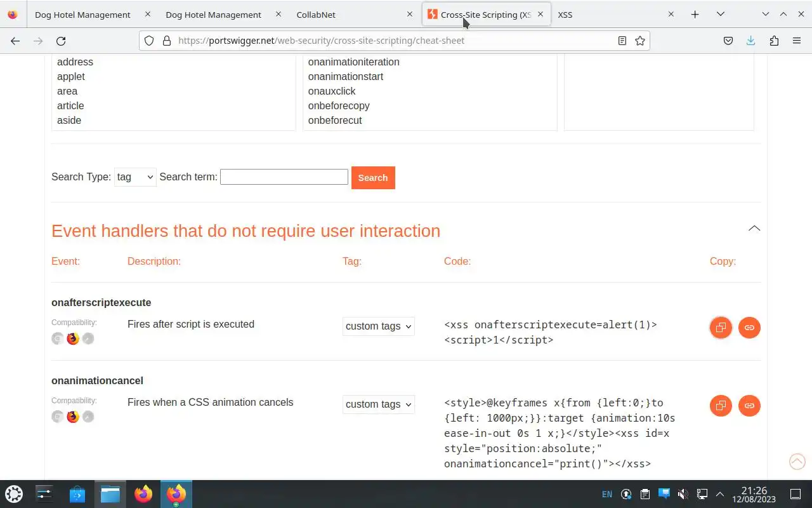List all tabs dropdown arrow
Screen dimensions: 812x508
(x=721, y=14)
